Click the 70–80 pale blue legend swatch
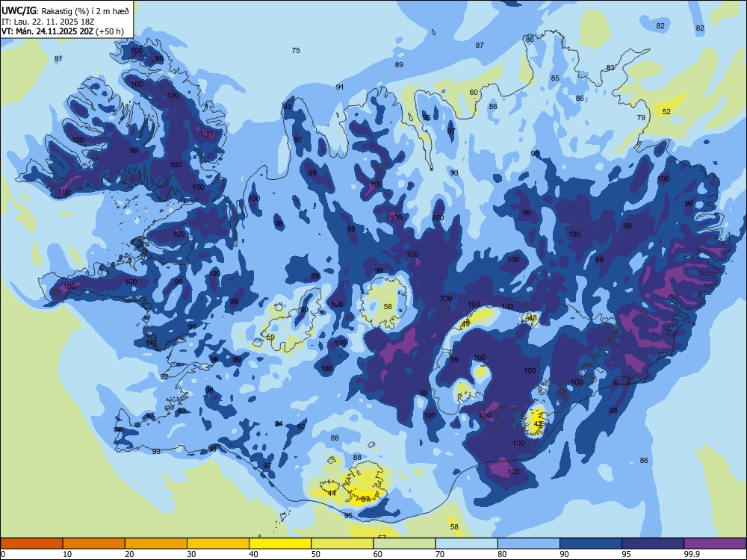Screen dimensions: 747x560 click(466, 544)
